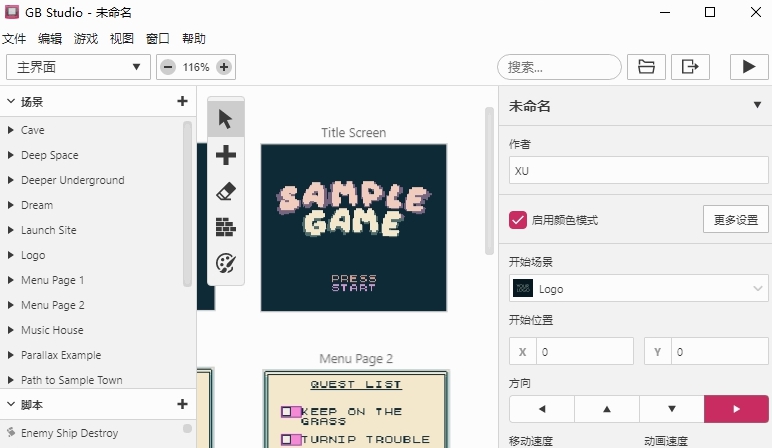Set direction to up arrow
Image resolution: width=772 pixels, height=448 pixels.
607,409
